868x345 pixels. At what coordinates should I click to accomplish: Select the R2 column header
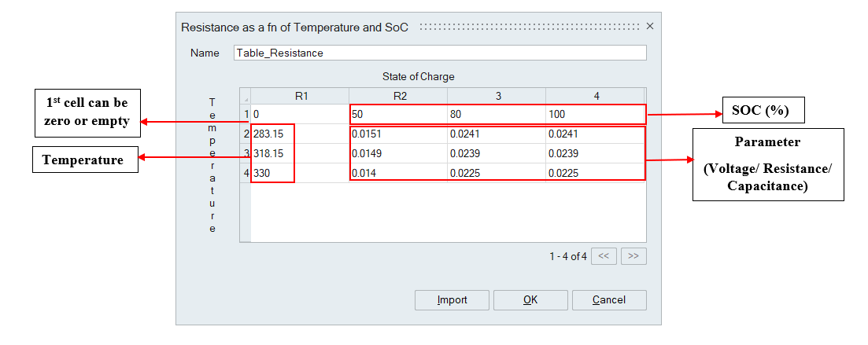[x=399, y=96]
